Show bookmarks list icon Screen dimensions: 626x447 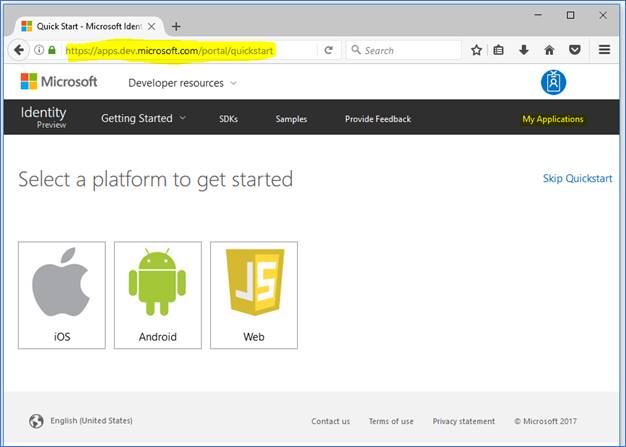498,50
